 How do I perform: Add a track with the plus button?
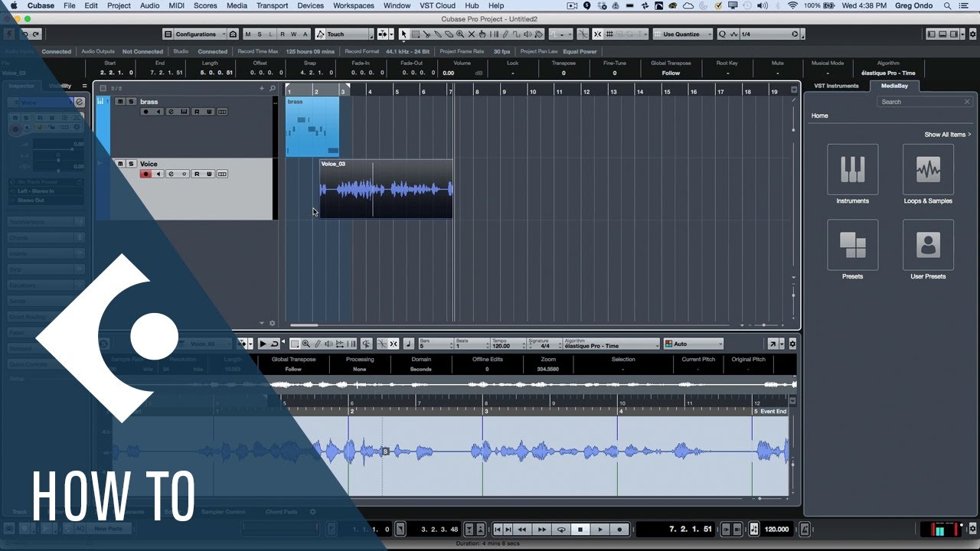pos(262,88)
